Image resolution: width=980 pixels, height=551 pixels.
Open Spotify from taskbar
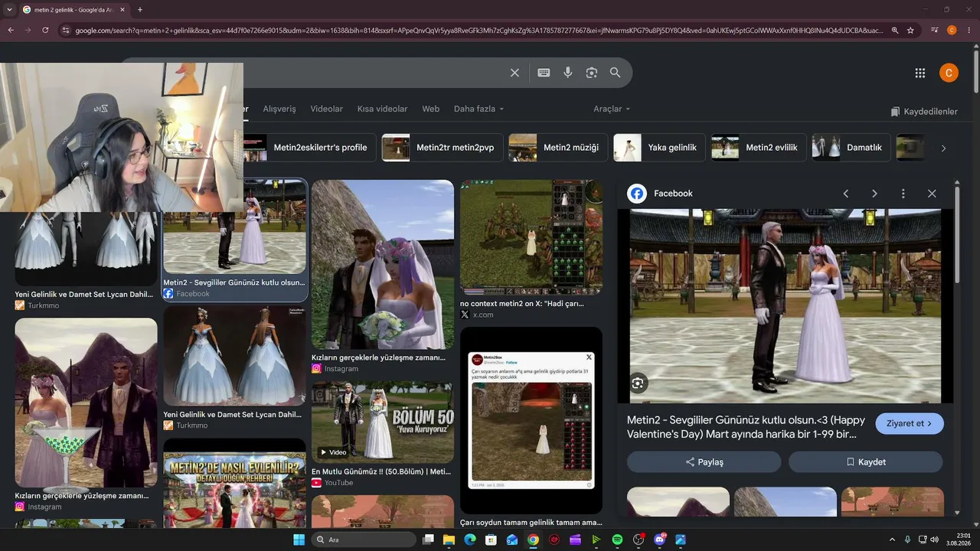coord(617,540)
